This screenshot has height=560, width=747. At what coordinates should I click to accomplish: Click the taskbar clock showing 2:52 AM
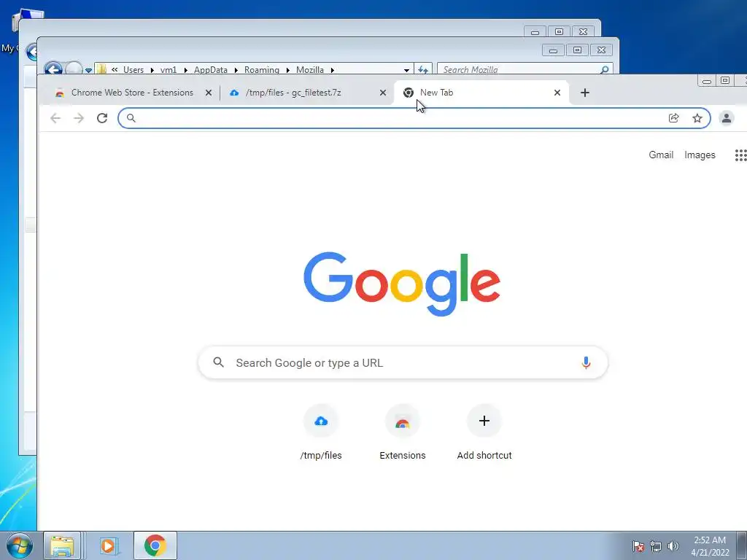coord(710,546)
